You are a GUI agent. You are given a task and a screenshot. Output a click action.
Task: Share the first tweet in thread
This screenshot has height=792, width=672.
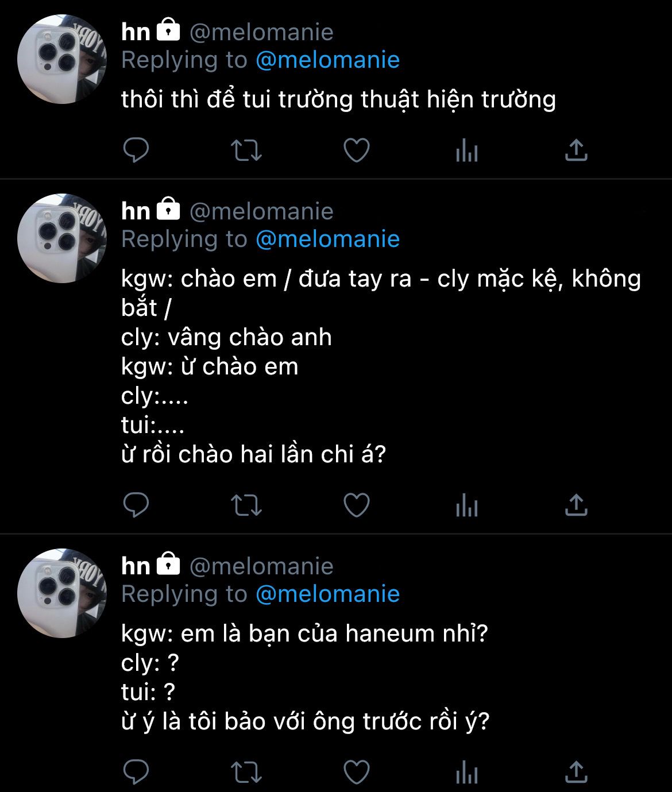pos(576,150)
